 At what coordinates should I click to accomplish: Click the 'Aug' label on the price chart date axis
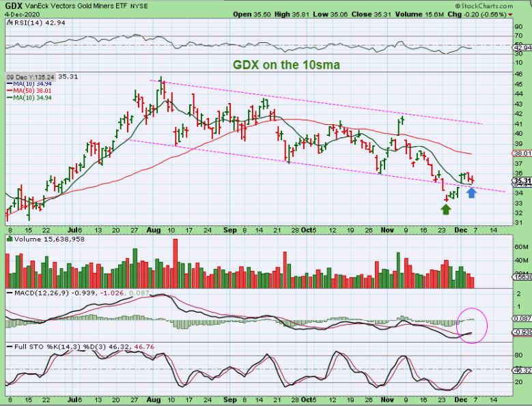pos(154,231)
